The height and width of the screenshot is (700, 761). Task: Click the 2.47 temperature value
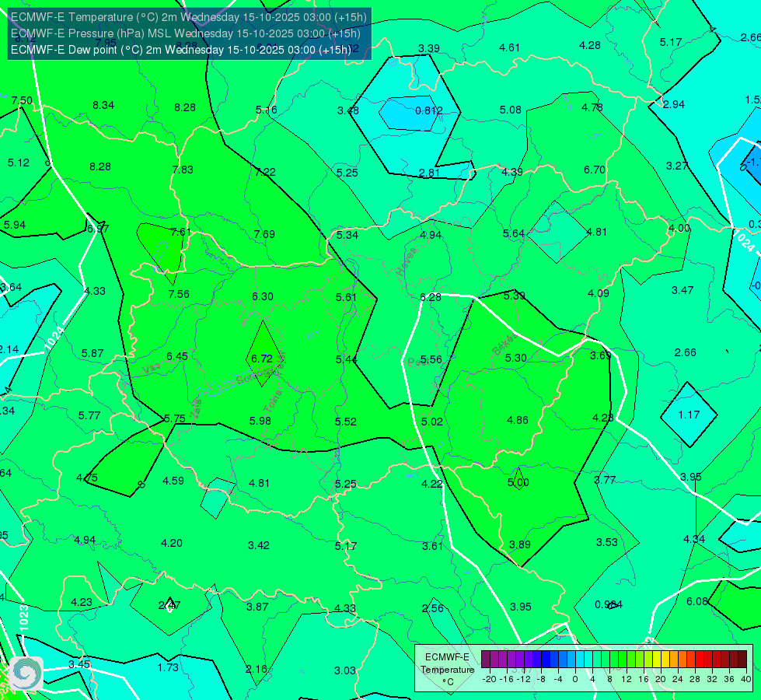coord(169,605)
